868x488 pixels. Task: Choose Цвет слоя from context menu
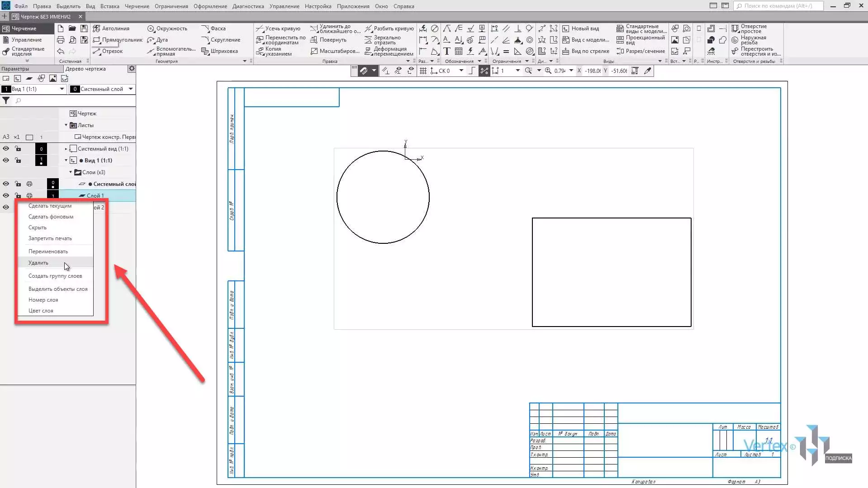click(x=41, y=311)
